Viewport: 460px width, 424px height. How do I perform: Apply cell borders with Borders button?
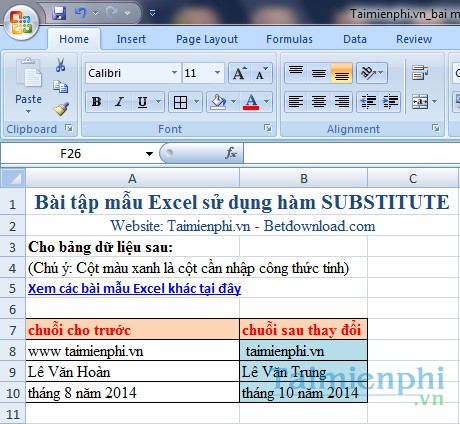pos(180,102)
